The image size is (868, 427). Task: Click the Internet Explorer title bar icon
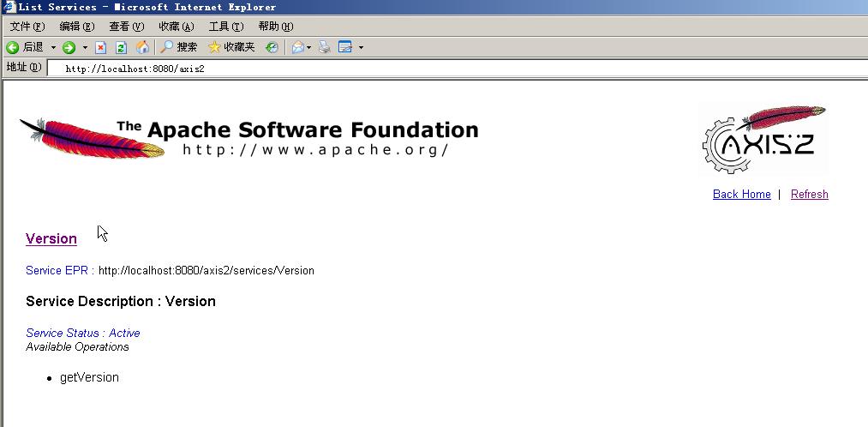coord(9,7)
